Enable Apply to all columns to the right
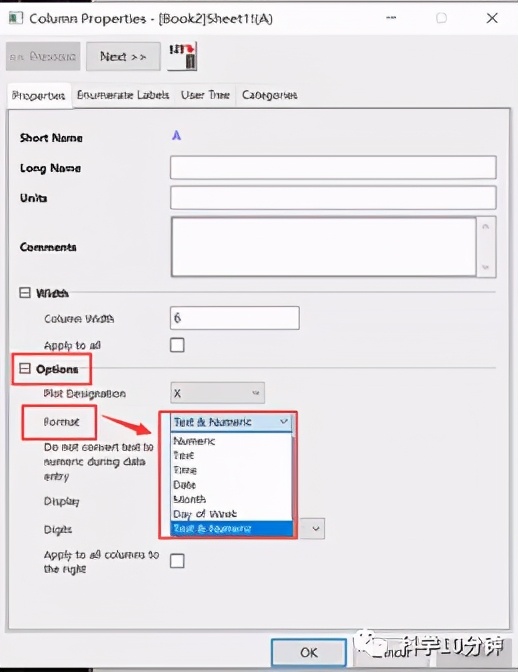 click(x=177, y=561)
